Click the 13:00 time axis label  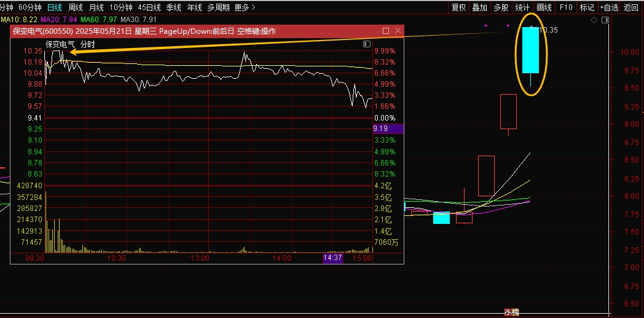click(200, 258)
